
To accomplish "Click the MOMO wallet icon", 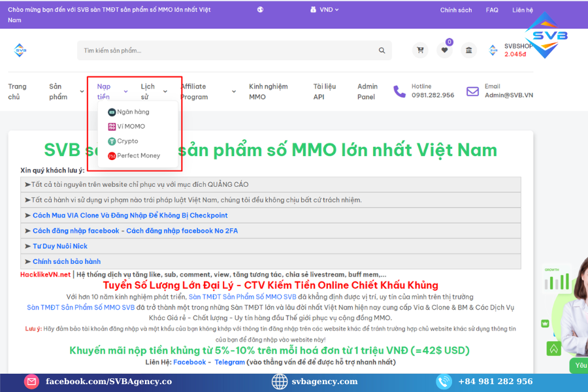I will (x=112, y=126).
